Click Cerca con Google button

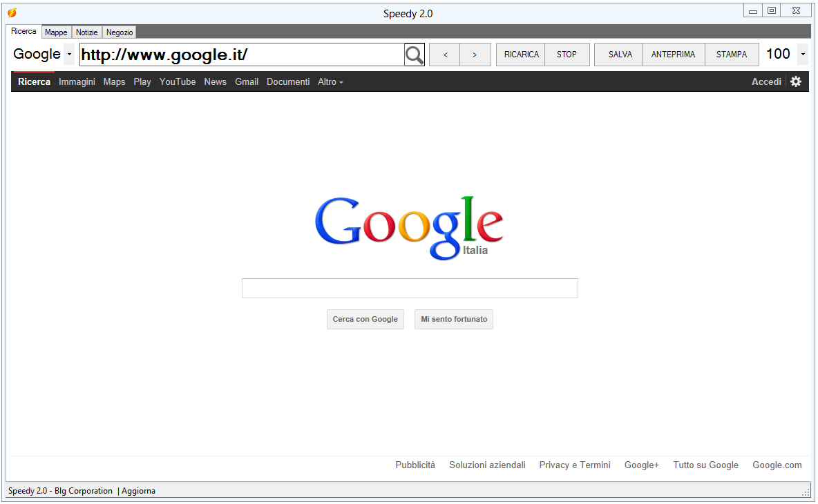pos(365,319)
